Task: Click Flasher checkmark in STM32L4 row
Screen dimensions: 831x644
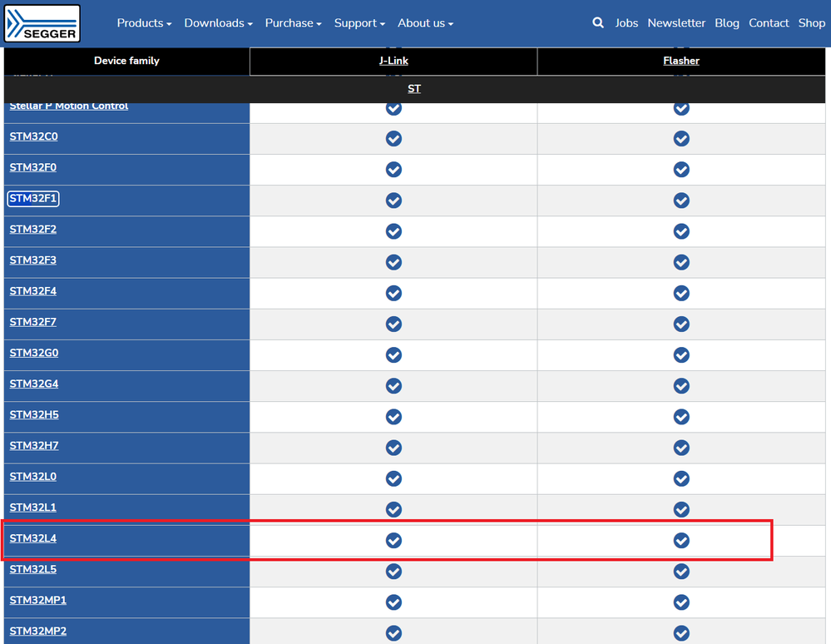Action: tap(681, 541)
